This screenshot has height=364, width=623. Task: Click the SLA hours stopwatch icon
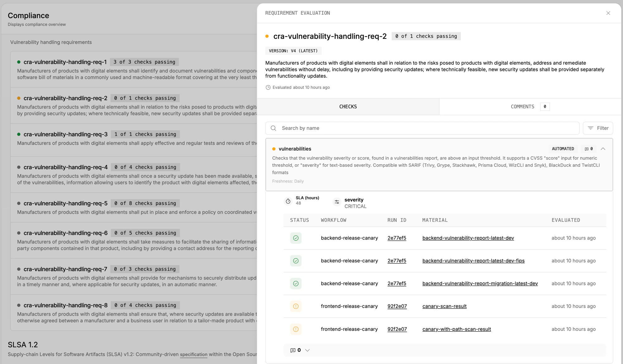point(288,201)
